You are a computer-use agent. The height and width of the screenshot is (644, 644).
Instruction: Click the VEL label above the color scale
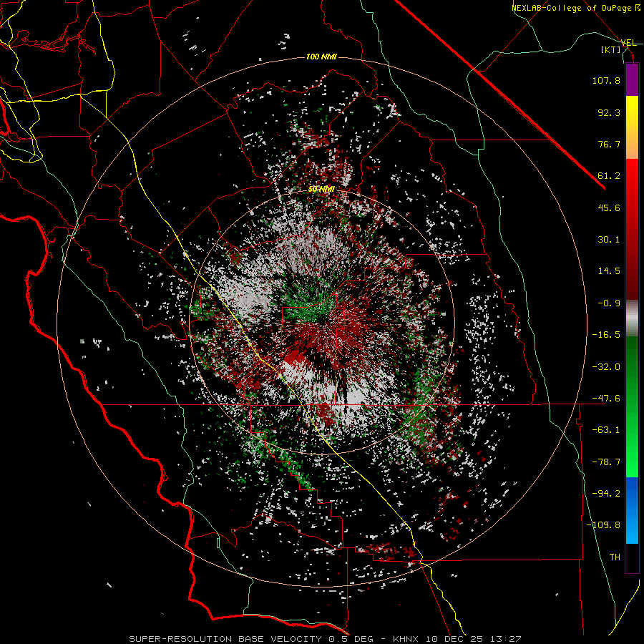(628, 43)
